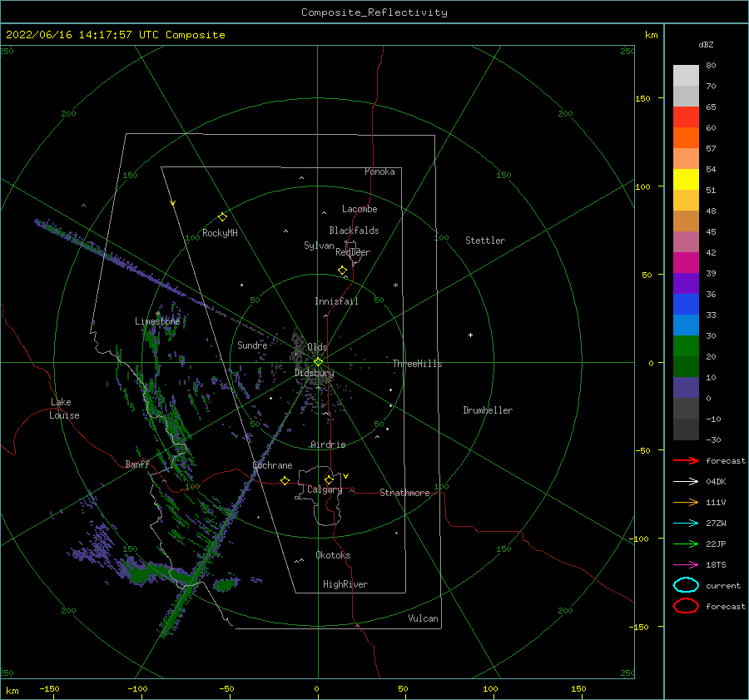Click the 'Composite_Reflectivity' title text

pos(374,12)
